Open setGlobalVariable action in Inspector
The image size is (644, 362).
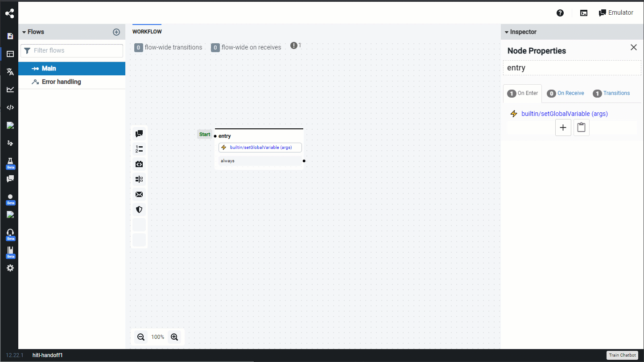[564, 114]
